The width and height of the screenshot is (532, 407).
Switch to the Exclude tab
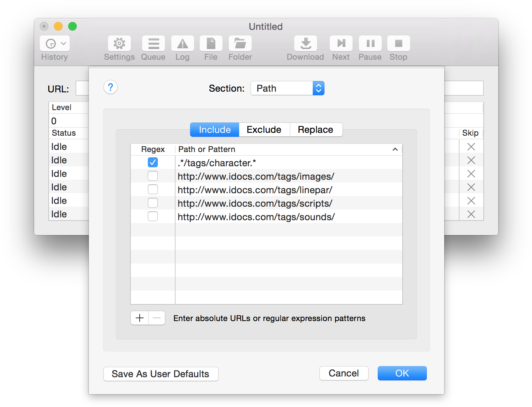click(x=264, y=130)
